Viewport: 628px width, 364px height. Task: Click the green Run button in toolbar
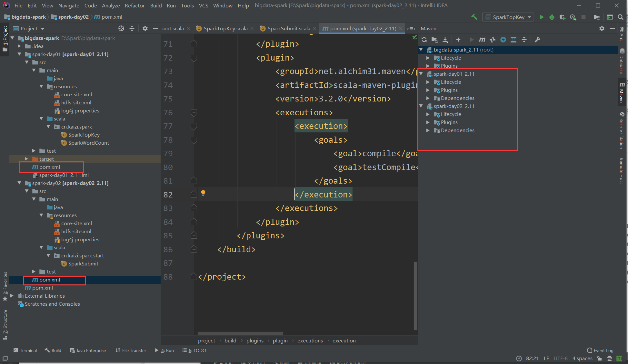click(x=542, y=17)
